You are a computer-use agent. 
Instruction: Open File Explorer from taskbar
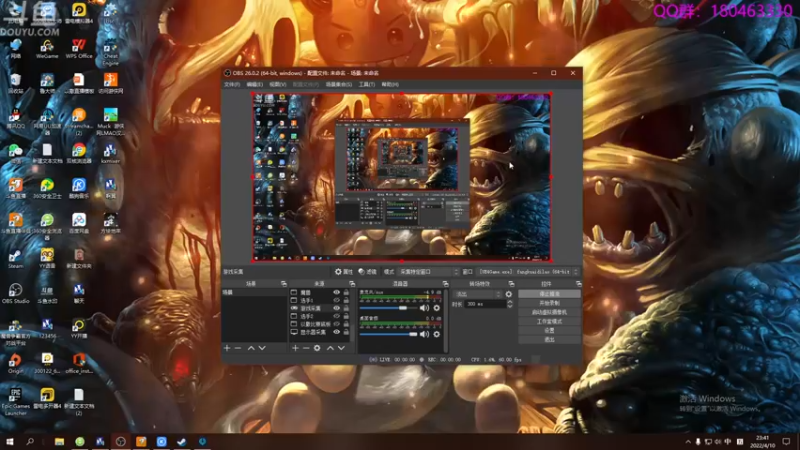coord(59,441)
